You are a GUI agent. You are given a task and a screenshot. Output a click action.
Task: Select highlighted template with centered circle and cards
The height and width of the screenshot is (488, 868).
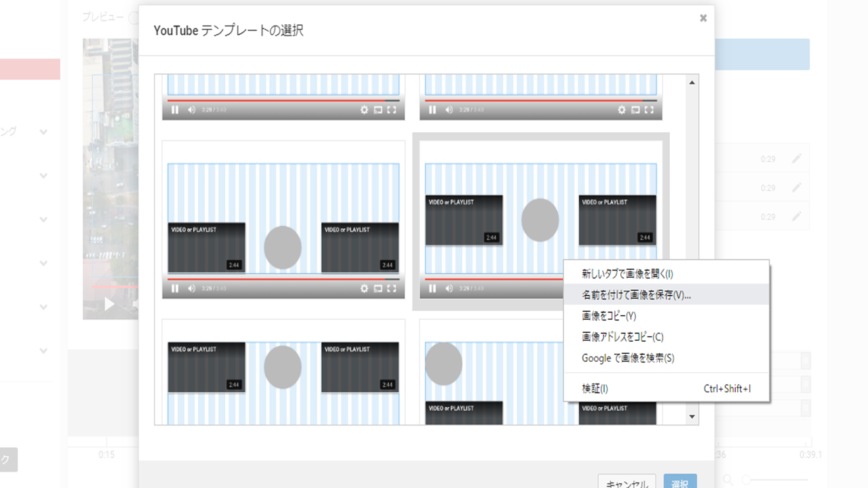(x=540, y=221)
